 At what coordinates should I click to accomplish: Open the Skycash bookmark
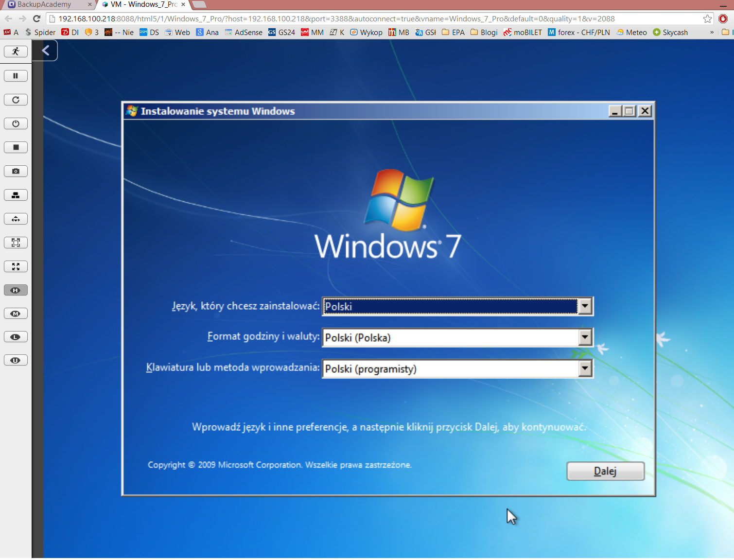click(670, 32)
